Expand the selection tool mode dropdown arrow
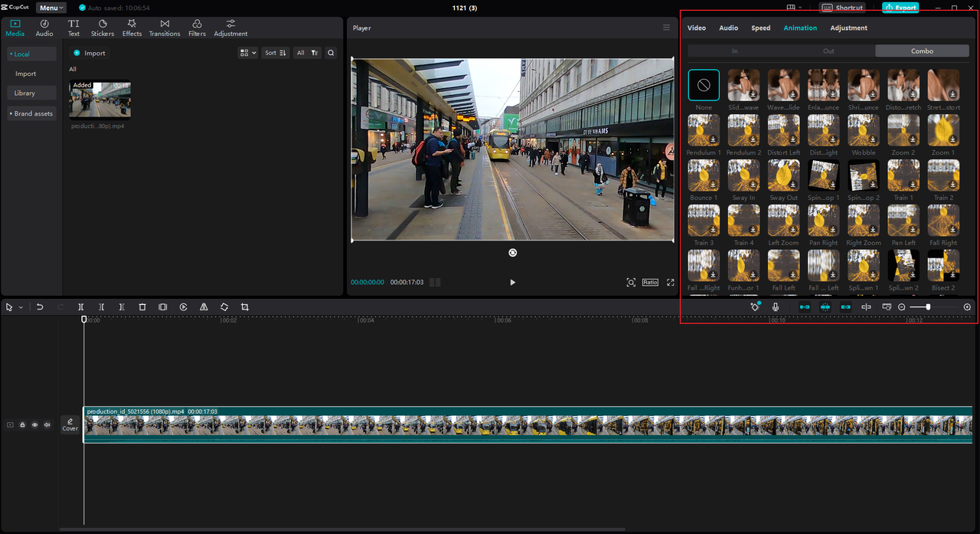This screenshot has width=980, height=534. pyautogui.click(x=21, y=307)
